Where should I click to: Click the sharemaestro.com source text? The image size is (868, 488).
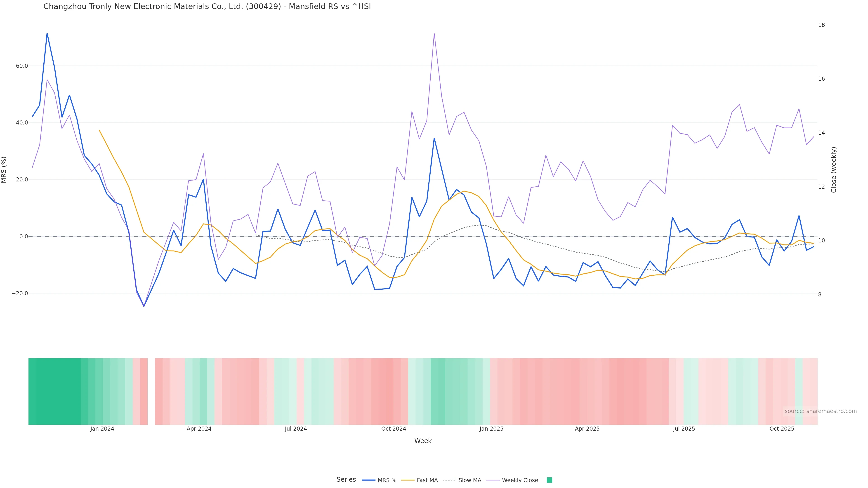[821, 411]
